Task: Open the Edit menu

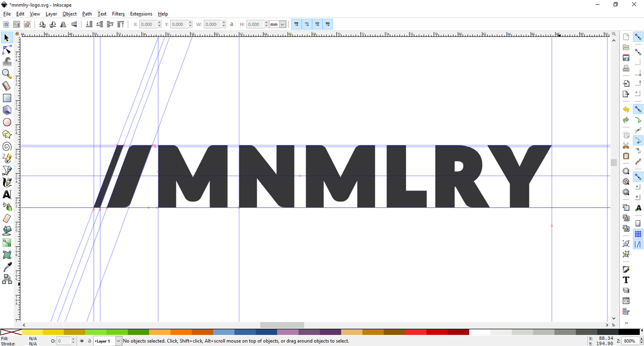Action: [20, 14]
